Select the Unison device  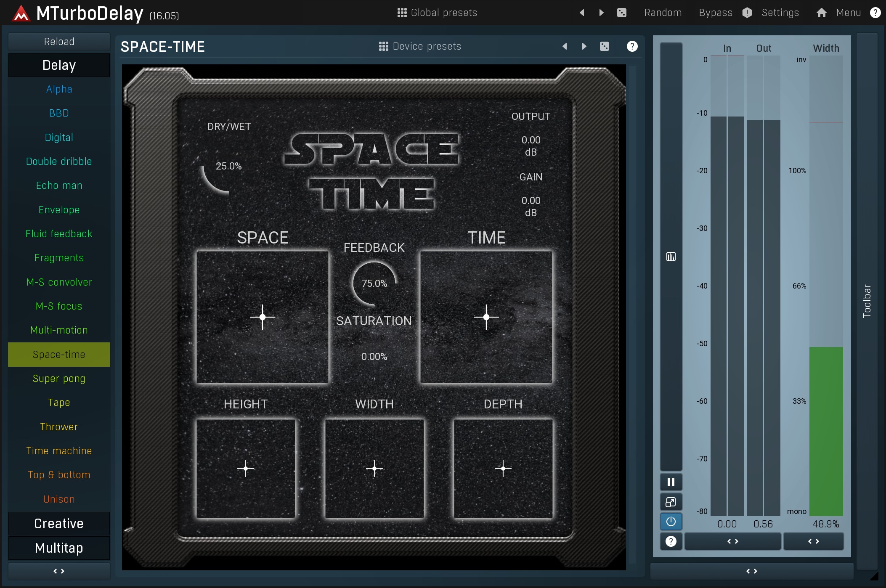[59, 499]
